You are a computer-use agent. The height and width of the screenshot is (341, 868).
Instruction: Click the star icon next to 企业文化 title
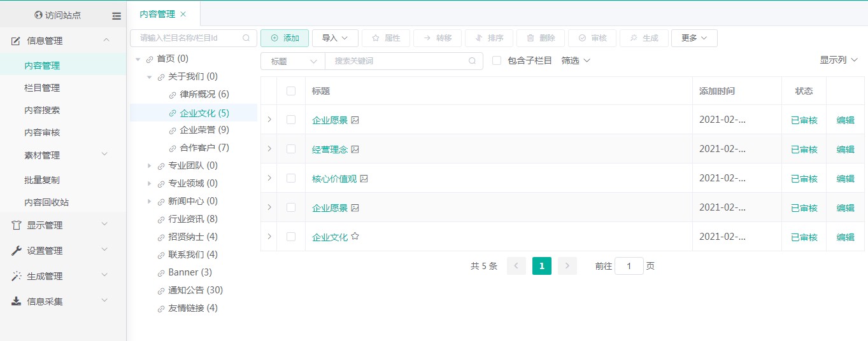tap(355, 237)
